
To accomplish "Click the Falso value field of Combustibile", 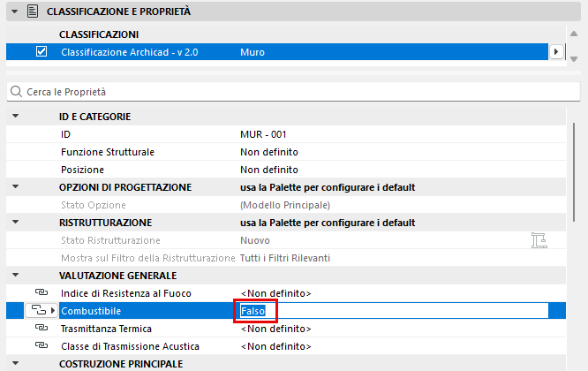I will coord(394,311).
